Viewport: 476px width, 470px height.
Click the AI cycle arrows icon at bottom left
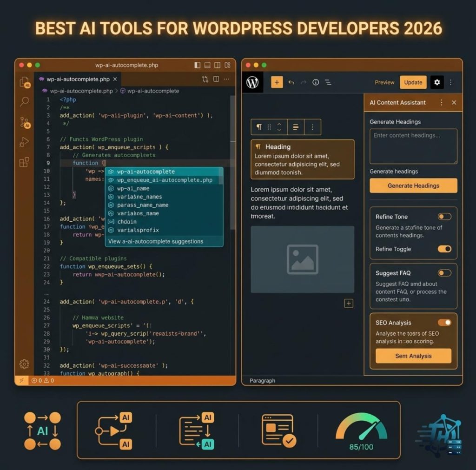(42, 430)
